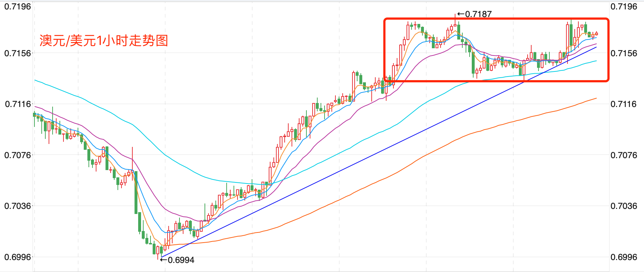Screen dimensions: 644x272
Task: Click the candle peaking at 0.7187
Action: coord(455,22)
